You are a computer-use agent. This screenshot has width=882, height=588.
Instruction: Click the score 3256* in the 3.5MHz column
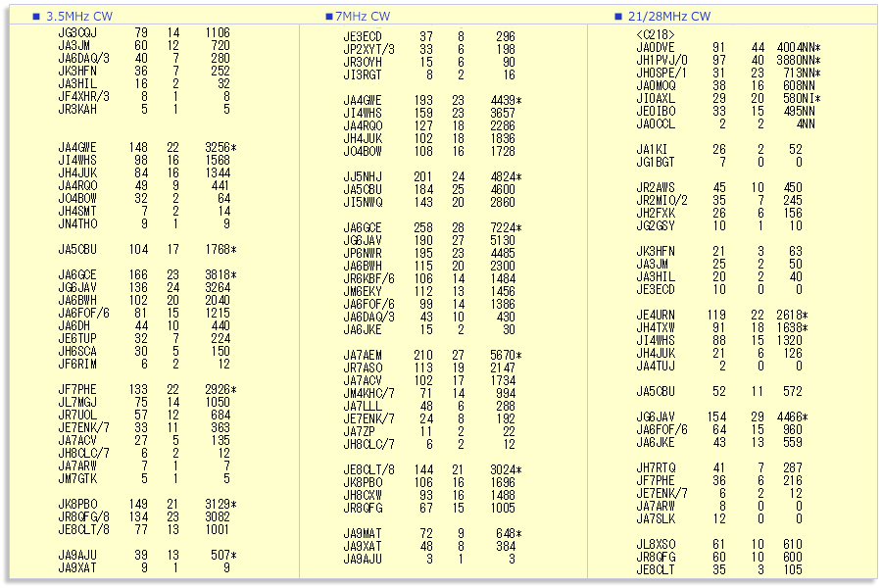tap(220, 147)
